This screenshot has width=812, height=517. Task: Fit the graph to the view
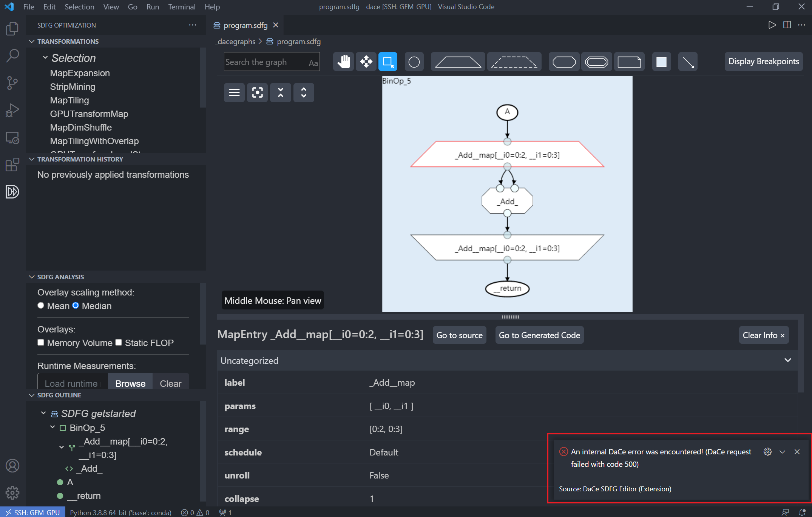point(257,92)
